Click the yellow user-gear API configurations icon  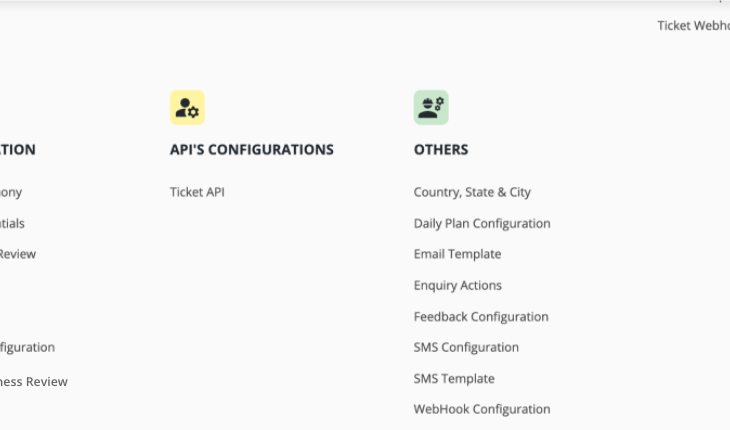(x=187, y=108)
